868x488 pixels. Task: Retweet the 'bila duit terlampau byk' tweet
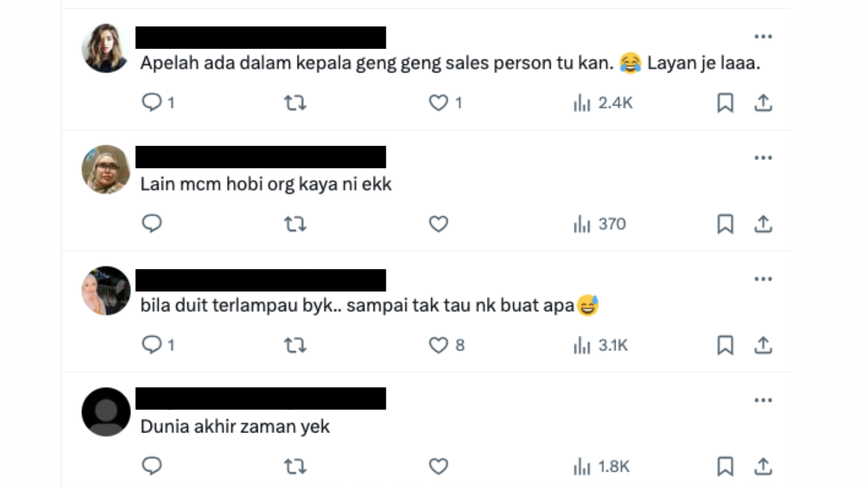click(295, 346)
